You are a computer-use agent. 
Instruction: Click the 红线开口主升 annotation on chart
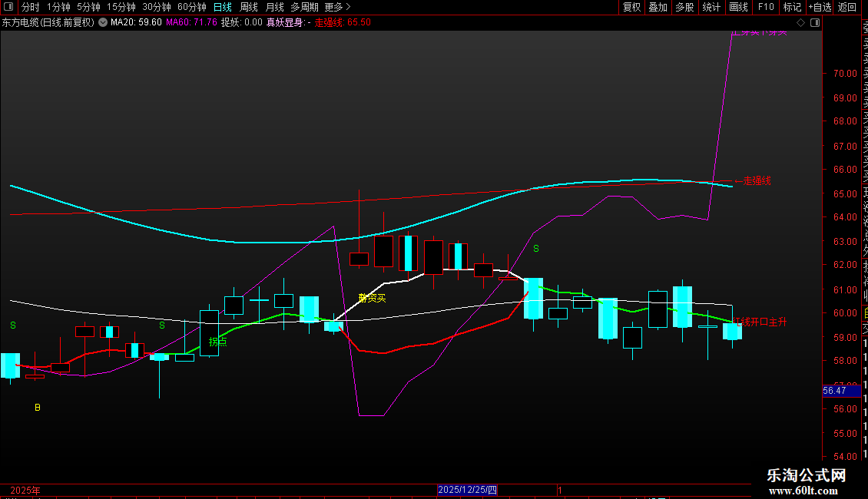click(760, 322)
